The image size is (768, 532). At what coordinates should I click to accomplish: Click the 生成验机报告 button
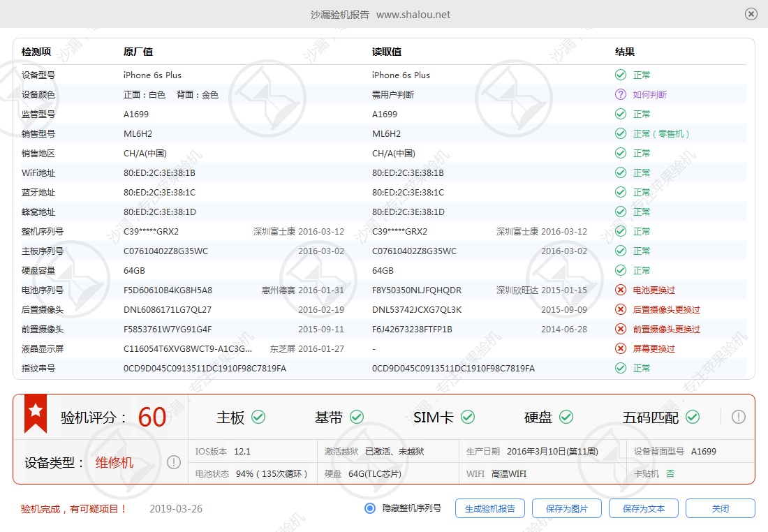tap(490, 508)
